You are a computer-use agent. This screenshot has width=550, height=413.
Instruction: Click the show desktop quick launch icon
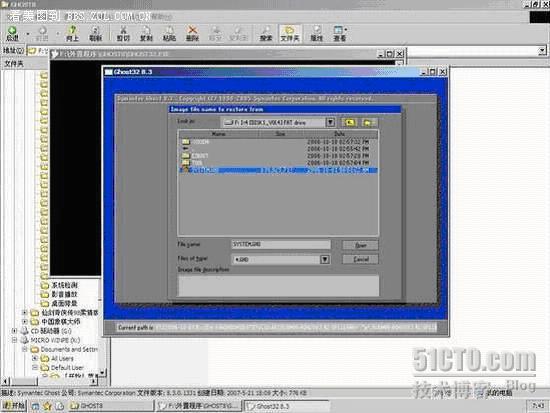[35, 406]
